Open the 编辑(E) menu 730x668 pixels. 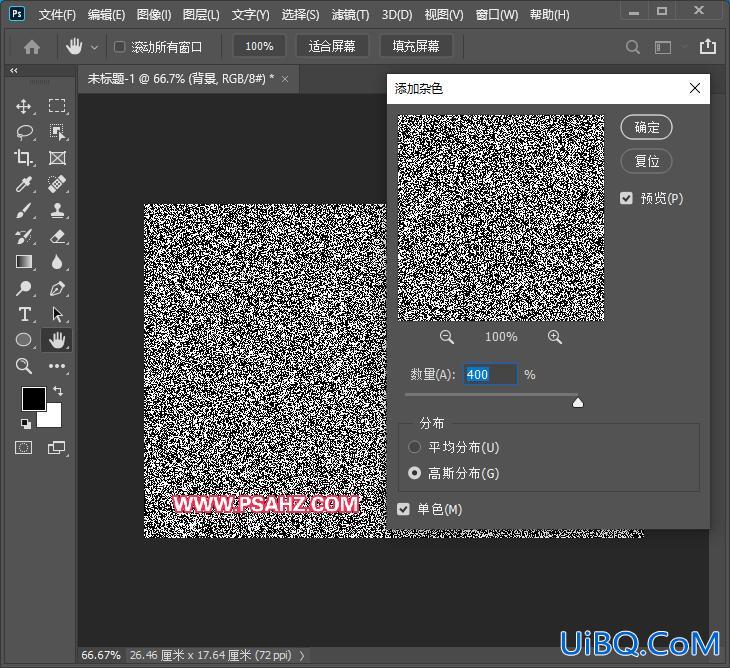tap(106, 15)
